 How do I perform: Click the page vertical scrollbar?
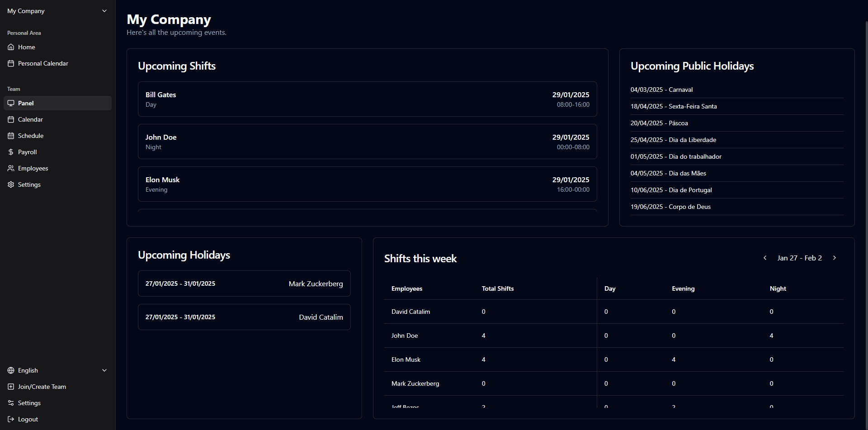(866, 181)
